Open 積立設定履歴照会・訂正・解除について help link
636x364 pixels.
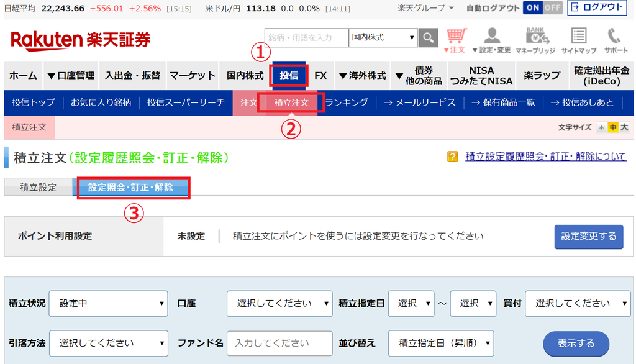point(545,157)
